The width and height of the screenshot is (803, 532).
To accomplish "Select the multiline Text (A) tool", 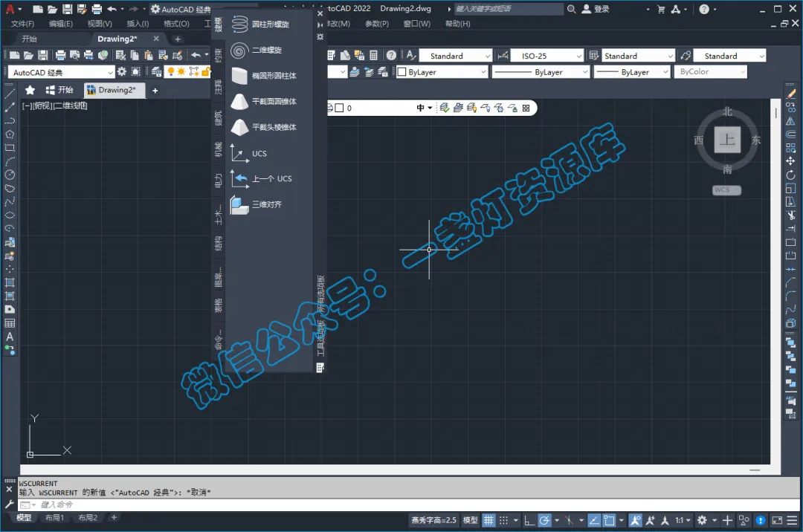I will [9, 337].
